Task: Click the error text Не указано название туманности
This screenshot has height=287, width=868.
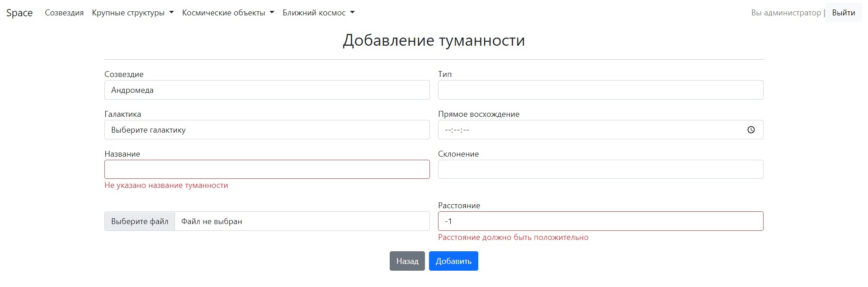Action: click(x=166, y=185)
